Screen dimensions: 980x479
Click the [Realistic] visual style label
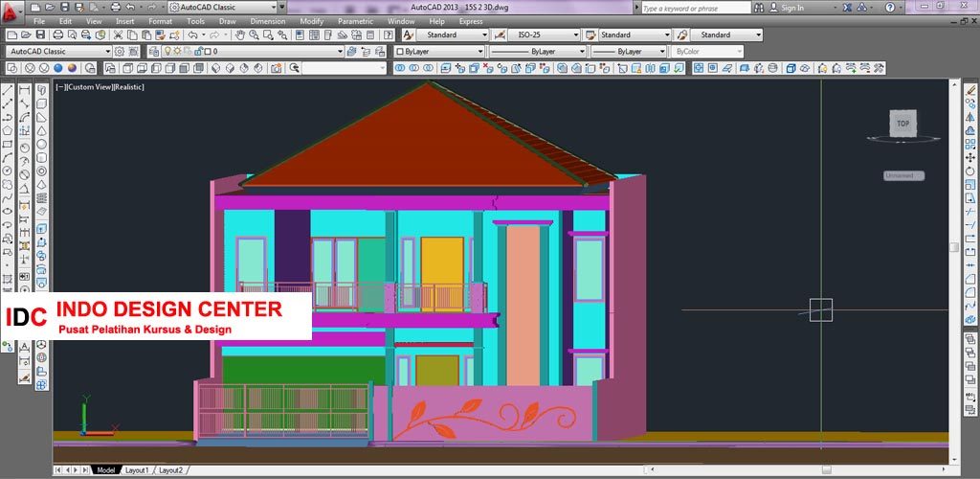click(129, 87)
